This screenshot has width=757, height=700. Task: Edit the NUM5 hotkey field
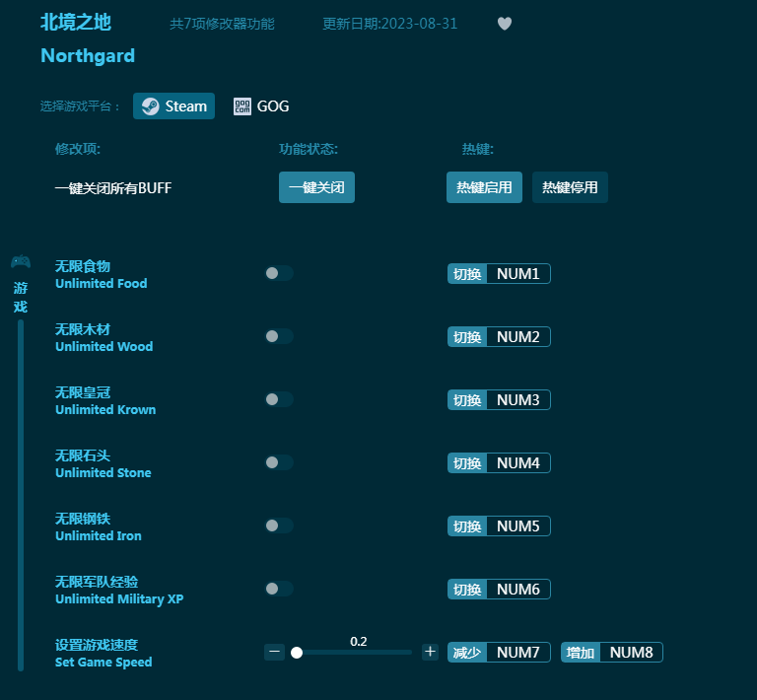coord(518,526)
